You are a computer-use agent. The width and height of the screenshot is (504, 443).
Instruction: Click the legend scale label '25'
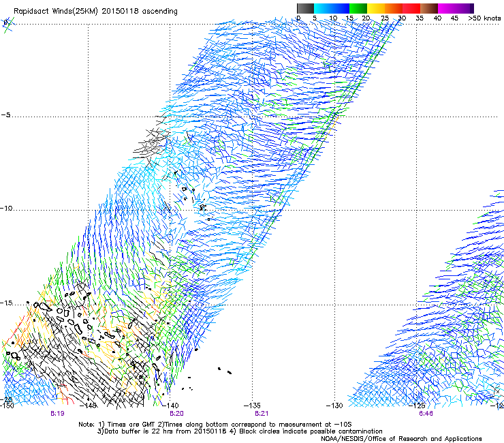coord(385,18)
